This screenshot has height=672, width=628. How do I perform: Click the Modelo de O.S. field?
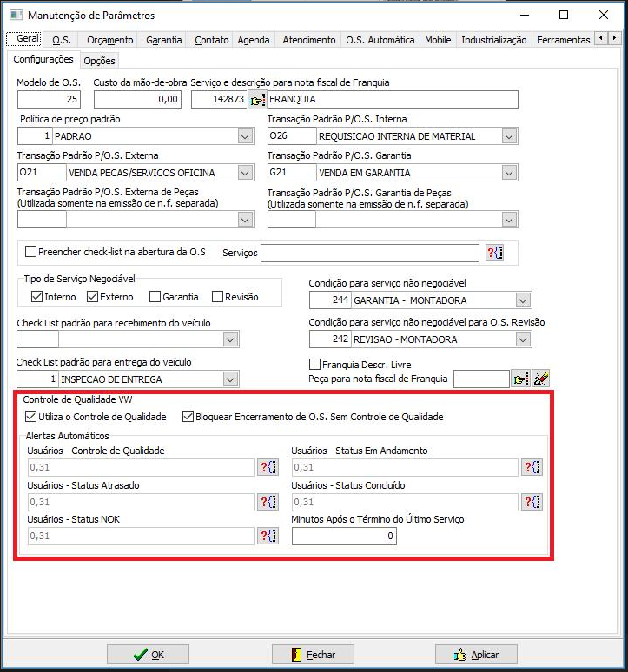tap(49, 100)
